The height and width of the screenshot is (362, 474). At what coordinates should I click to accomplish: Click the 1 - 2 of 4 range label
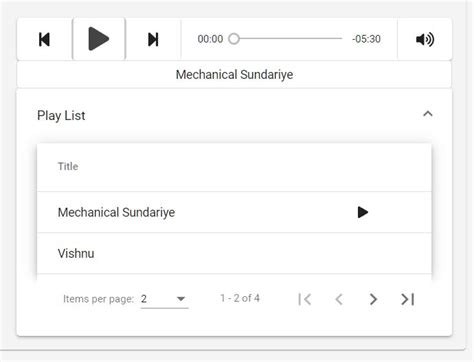coord(240,298)
